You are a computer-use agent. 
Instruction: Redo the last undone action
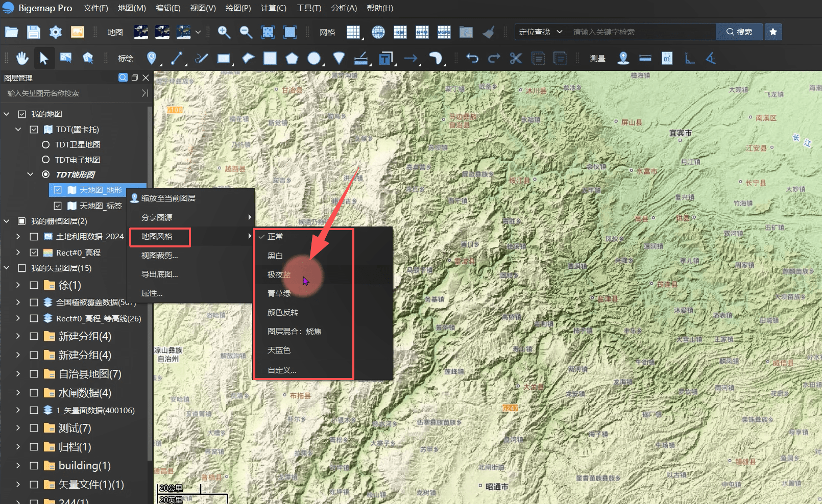[494, 58]
